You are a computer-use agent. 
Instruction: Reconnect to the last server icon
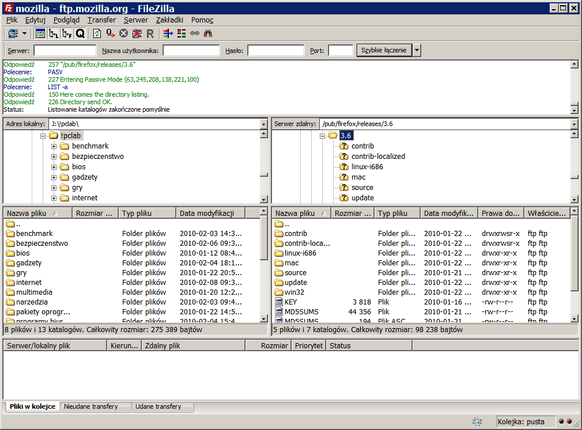150,34
